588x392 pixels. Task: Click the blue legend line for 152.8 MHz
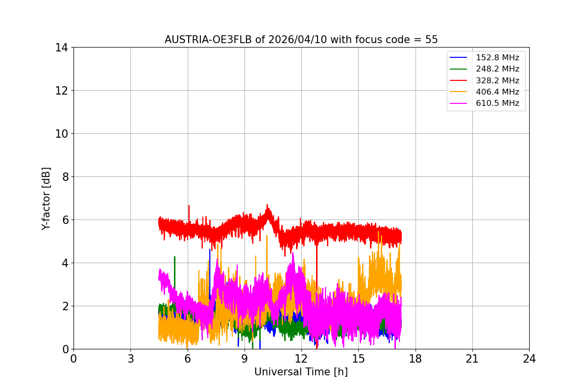pyautogui.click(x=459, y=58)
